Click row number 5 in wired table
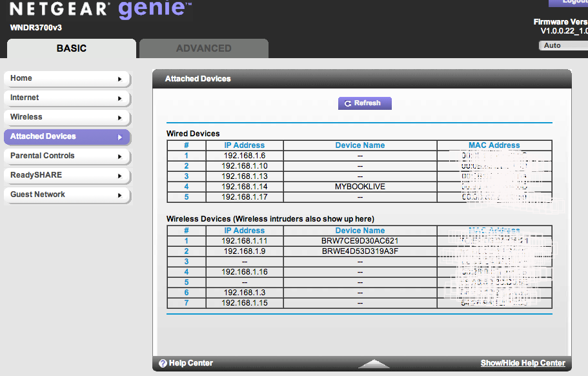The width and height of the screenshot is (588, 376). tap(187, 197)
